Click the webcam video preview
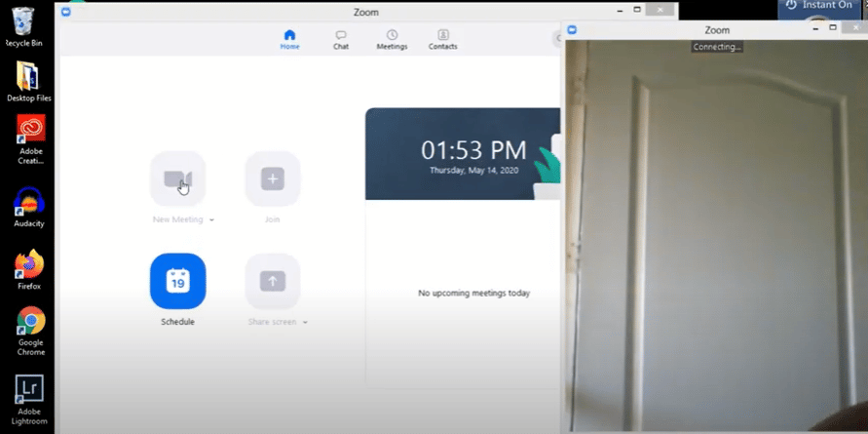This screenshot has height=434, width=868. pyautogui.click(x=716, y=236)
